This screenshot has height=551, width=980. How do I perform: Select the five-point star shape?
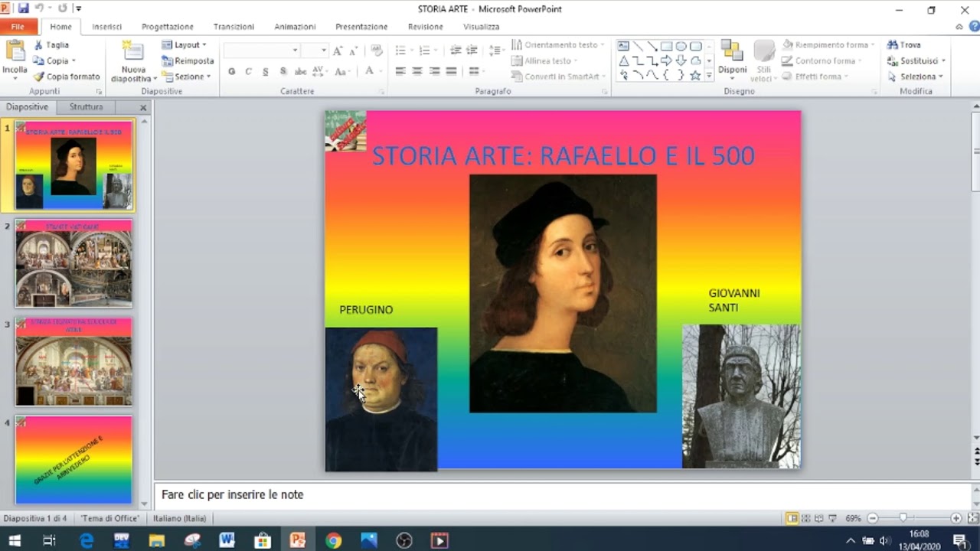click(x=695, y=75)
